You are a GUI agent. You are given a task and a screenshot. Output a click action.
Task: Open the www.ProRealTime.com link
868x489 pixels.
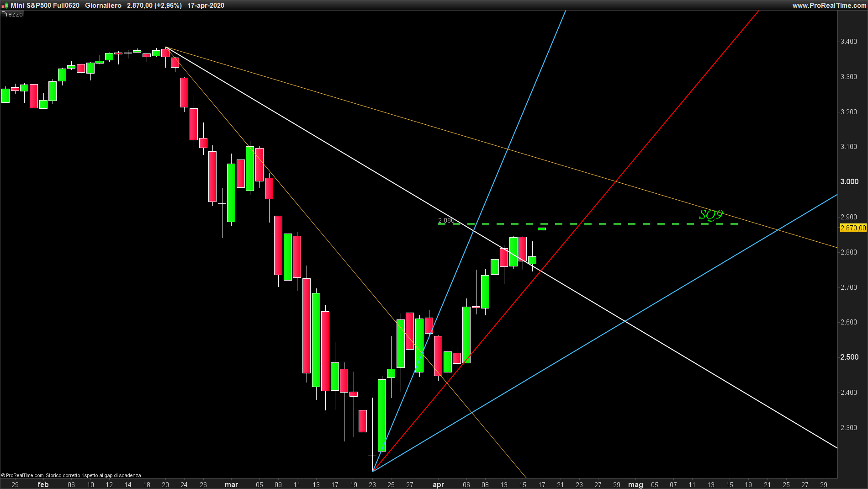[829, 5]
